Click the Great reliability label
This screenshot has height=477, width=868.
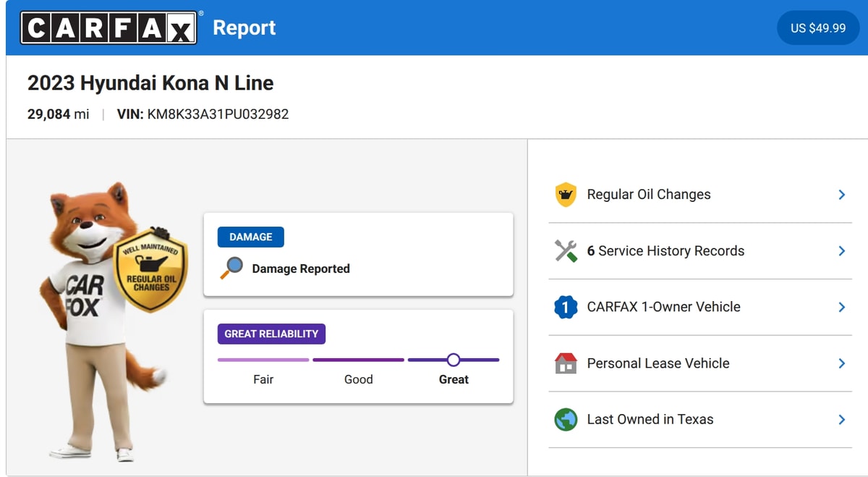(454, 379)
